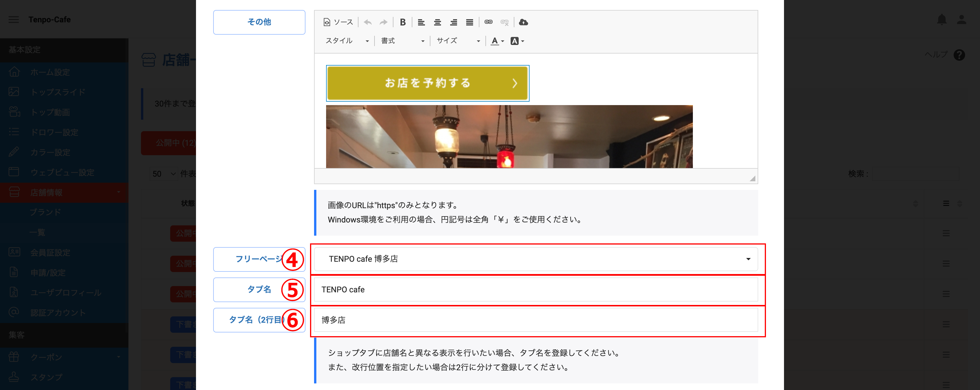Click the cafe interior photo in the editor
Screen dimensions: 980x390
pyautogui.click(x=509, y=137)
